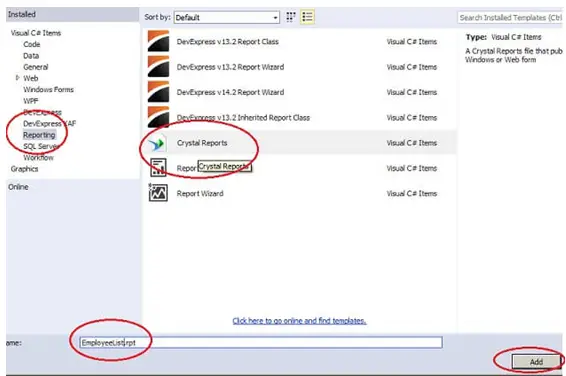Click the DevExpress Inherited Report Class icon
The image size is (566, 376).
(x=158, y=117)
